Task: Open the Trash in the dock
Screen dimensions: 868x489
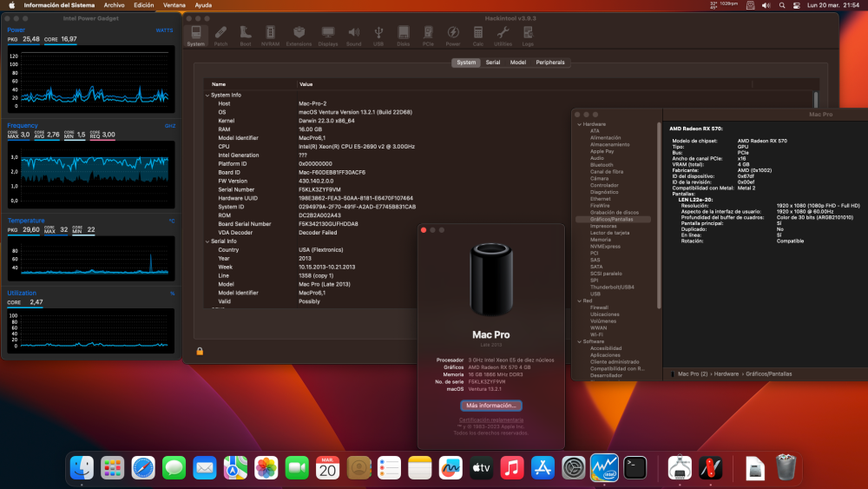Action: pyautogui.click(x=786, y=468)
